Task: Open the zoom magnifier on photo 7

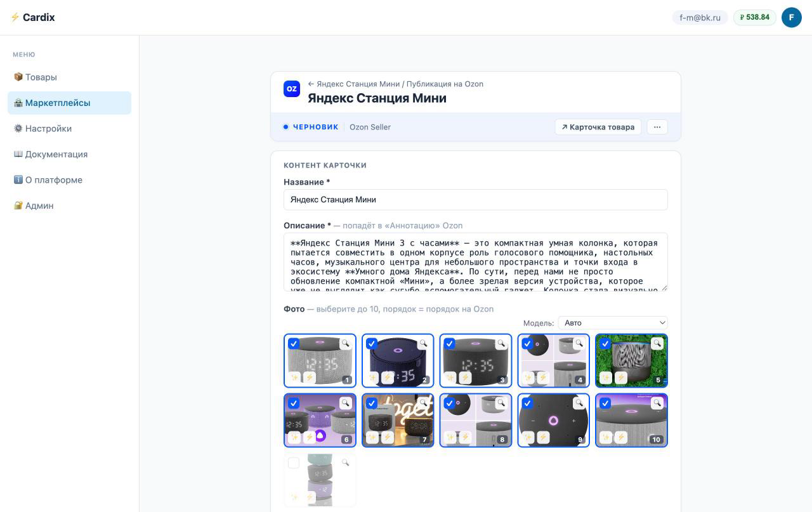Action: (x=423, y=403)
